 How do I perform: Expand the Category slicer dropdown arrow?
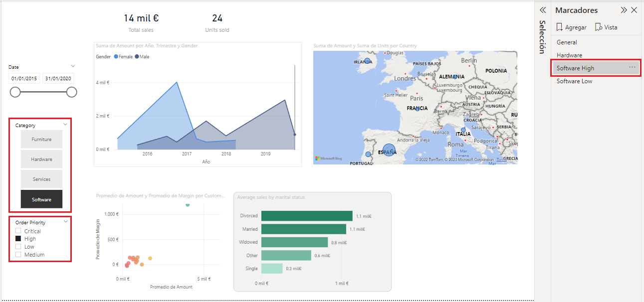tap(65, 125)
